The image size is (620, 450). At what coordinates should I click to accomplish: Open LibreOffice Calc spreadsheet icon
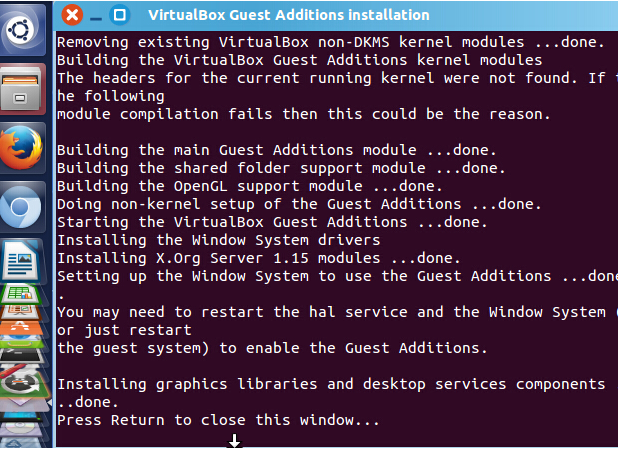21,293
